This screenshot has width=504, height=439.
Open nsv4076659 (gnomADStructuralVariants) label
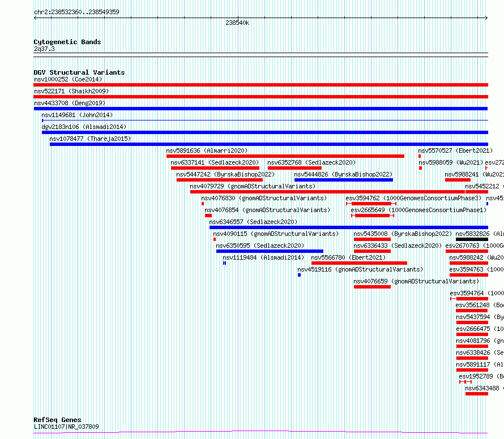416,281
